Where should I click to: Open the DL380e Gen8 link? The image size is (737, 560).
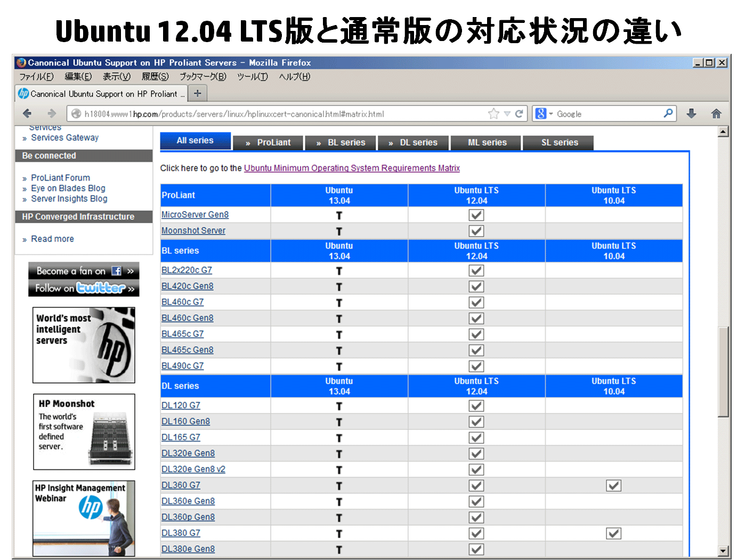coord(188,549)
